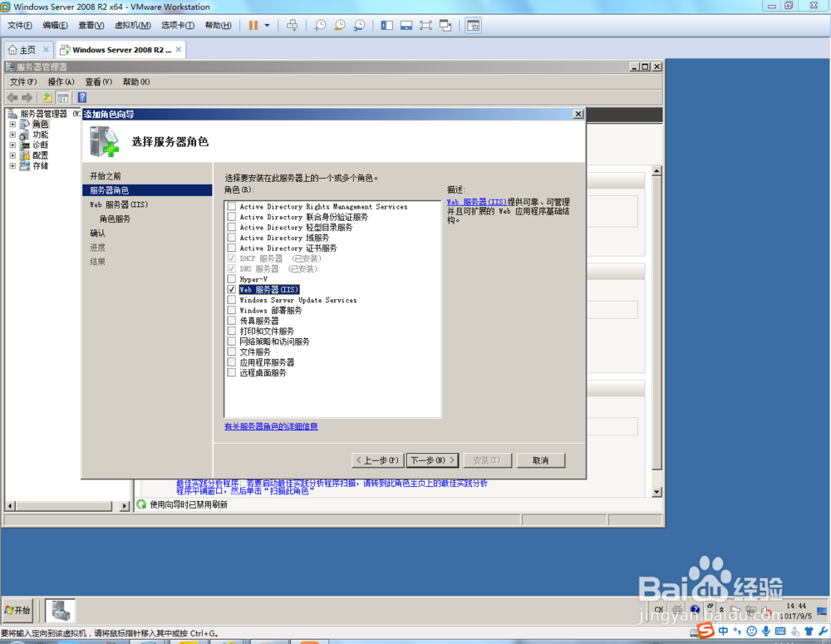Check Active Directory 联合身份验证服务
Viewport: 831px width, 644px height.
(x=232, y=217)
